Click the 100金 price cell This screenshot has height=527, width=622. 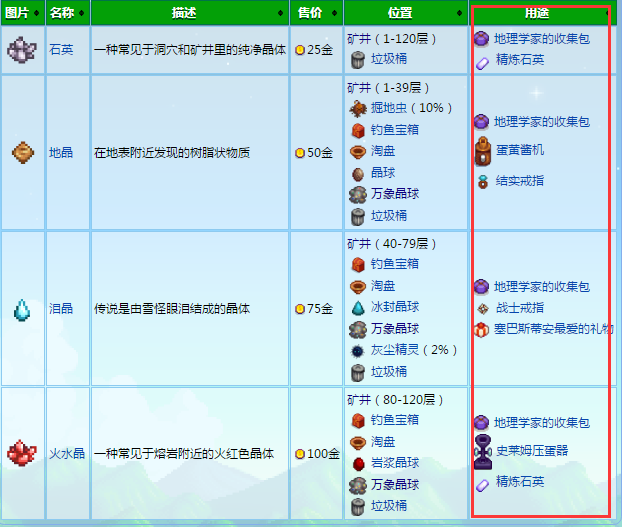point(317,453)
